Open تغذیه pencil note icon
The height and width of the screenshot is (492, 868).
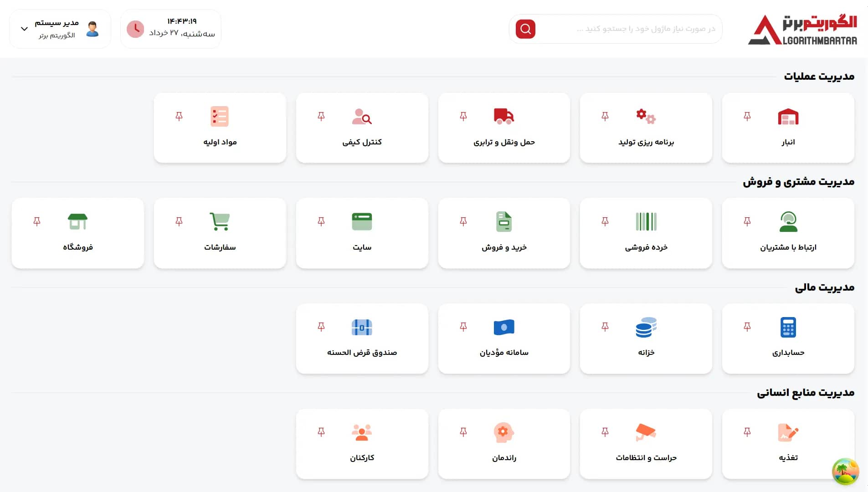pyautogui.click(x=788, y=432)
